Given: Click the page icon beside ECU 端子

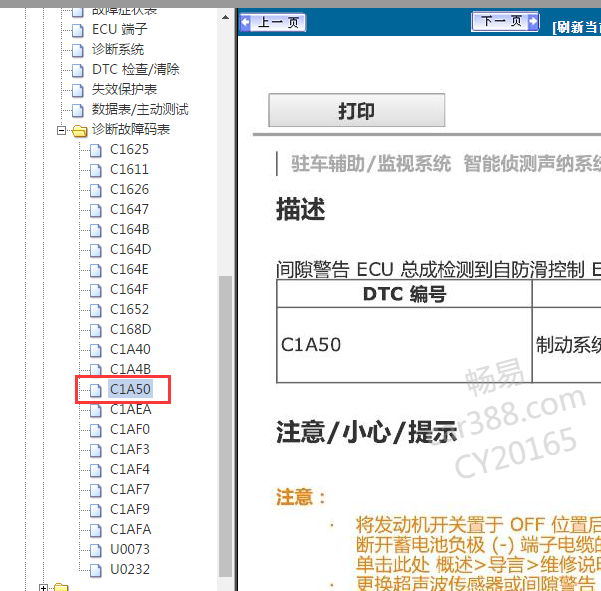Looking at the screenshot, I should pos(78,30).
